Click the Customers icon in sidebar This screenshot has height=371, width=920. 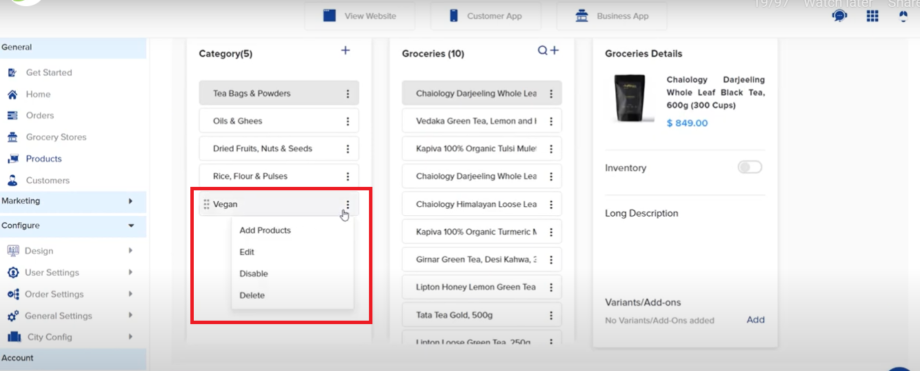click(x=12, y=180)
